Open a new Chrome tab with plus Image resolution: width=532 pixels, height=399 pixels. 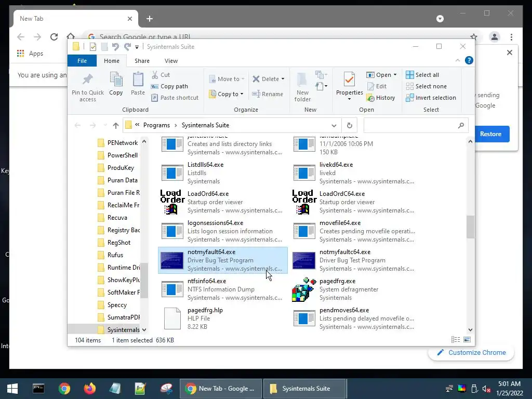click(150, 19)
